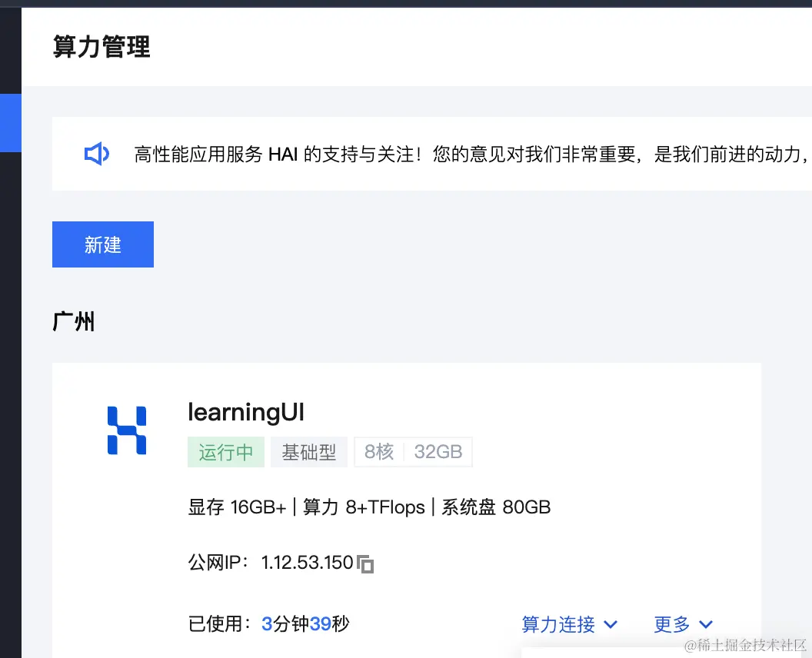This screenshot has width=812, height=658.
Task: Select the IP address 1.12.53.150
Action: tap(307, 563)
